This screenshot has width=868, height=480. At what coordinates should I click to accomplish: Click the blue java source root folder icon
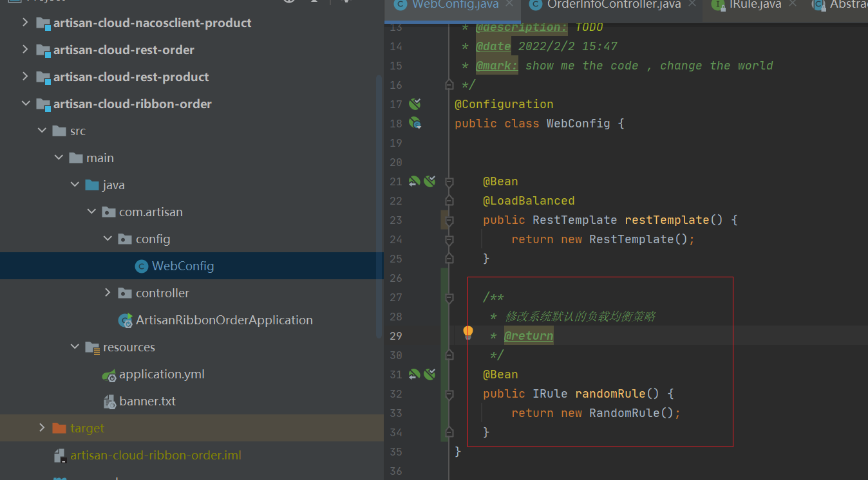pyautogui.click(x=92, y=185)
